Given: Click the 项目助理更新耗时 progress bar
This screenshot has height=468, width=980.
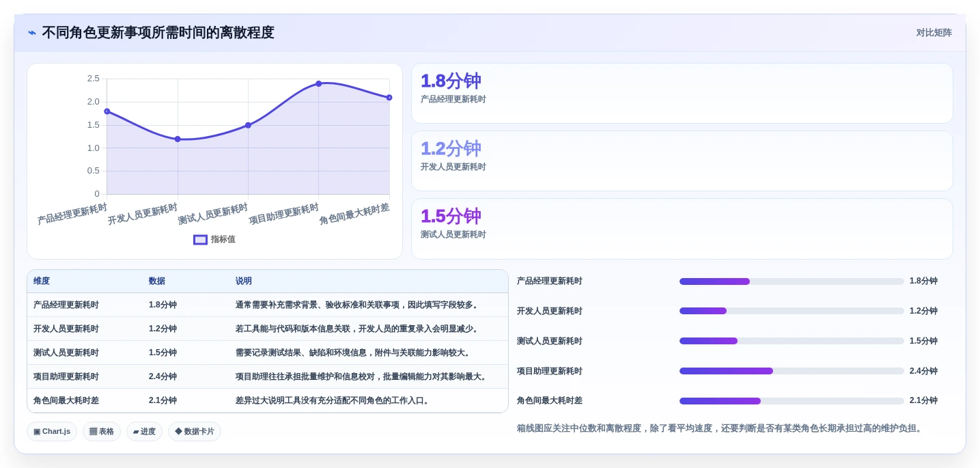Looking at the screenshot, I should pyautogui.click(x=792, y=371).
